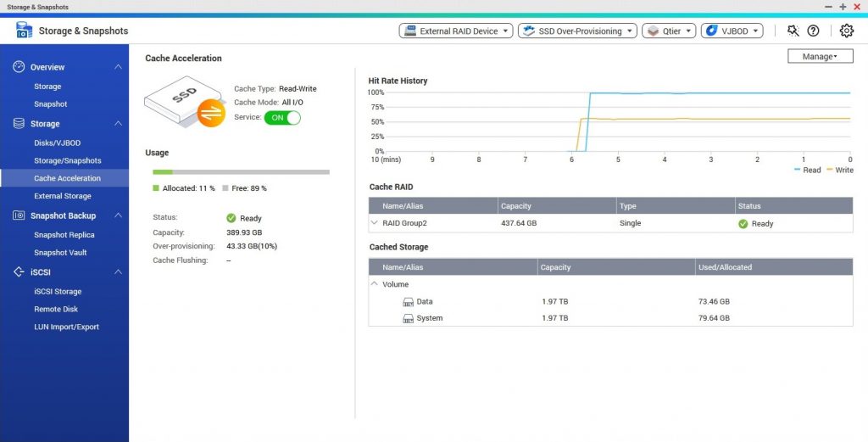868x442 pixels.
Task: Click the green Ready check in the Cache RAID table
Action: pyautogui.click(x=743, y=224)
